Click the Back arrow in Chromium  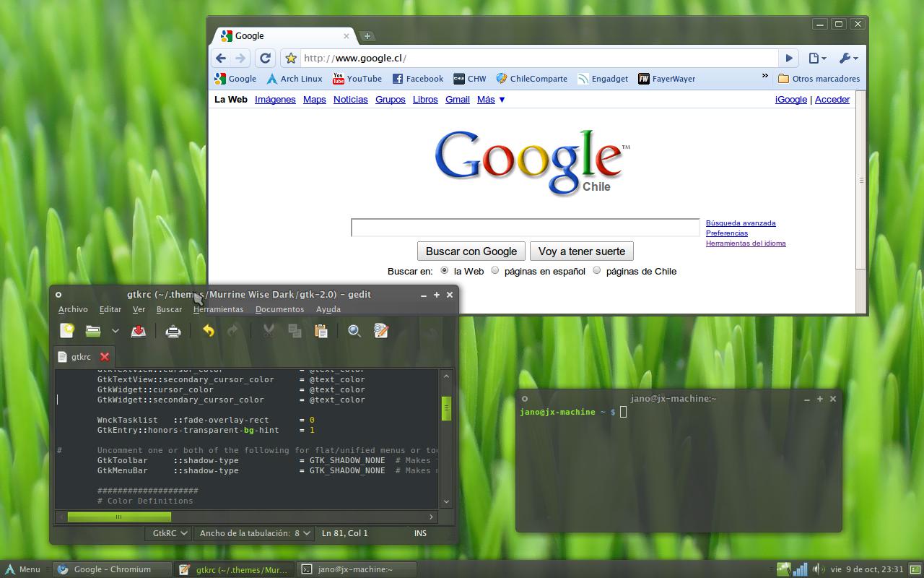[x=221, y=58]
